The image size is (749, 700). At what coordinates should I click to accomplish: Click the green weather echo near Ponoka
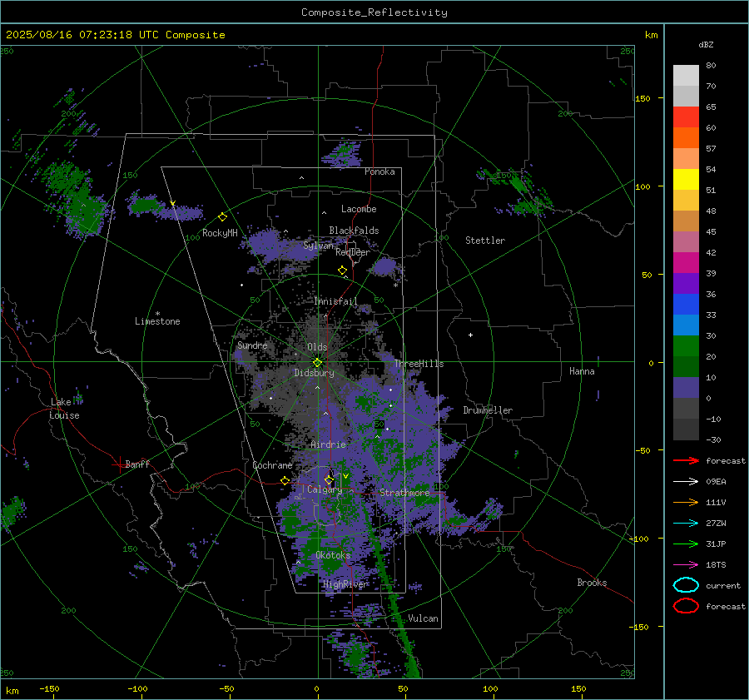click(343, 154)
